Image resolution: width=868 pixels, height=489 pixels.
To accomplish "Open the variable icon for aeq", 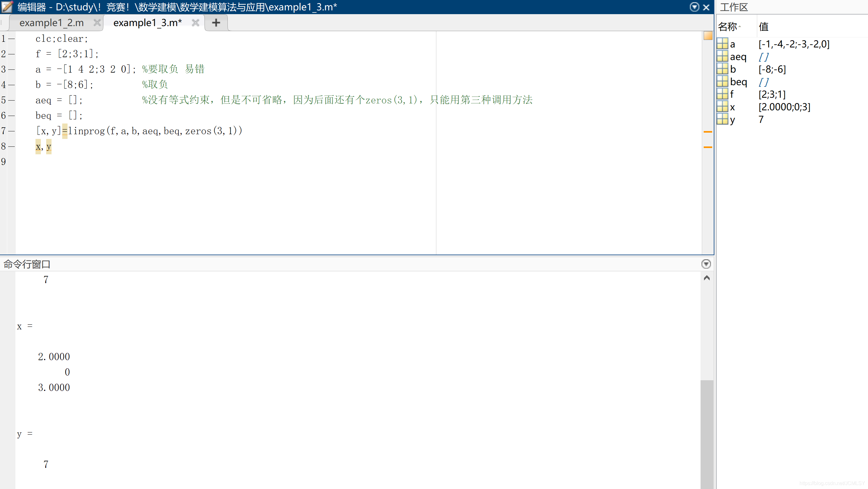I will (x=722, y=56).
